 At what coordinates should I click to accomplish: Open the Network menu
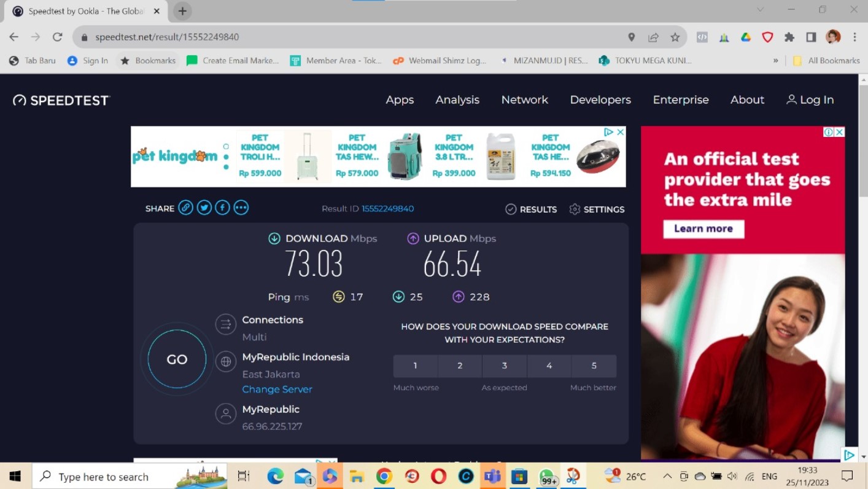(525, 100)
